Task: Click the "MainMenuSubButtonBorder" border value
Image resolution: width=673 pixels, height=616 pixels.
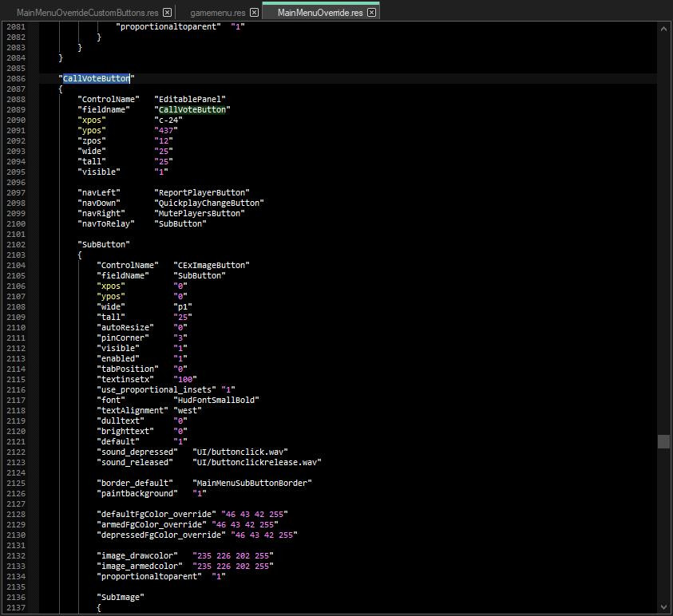Action: [x=253, y=483]
